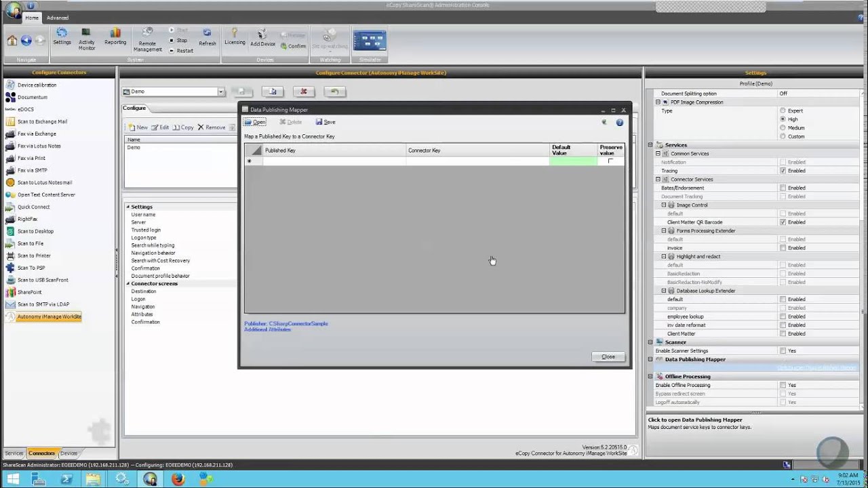Go to the Home navigation icon
The image size is (868, 488).
12,41
